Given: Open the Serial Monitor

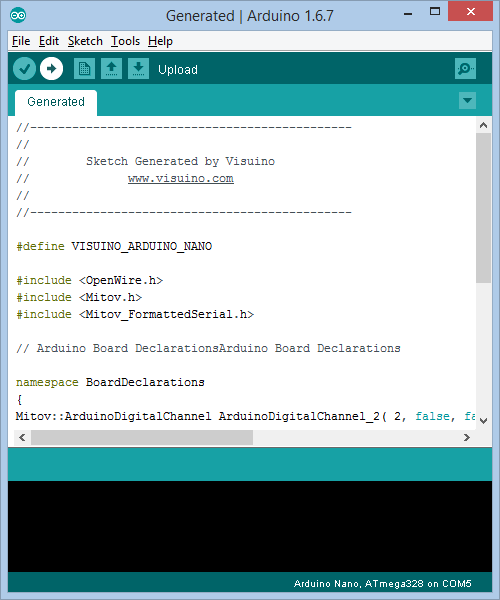Looking at the screenshot, I should (x=465, y=69).
